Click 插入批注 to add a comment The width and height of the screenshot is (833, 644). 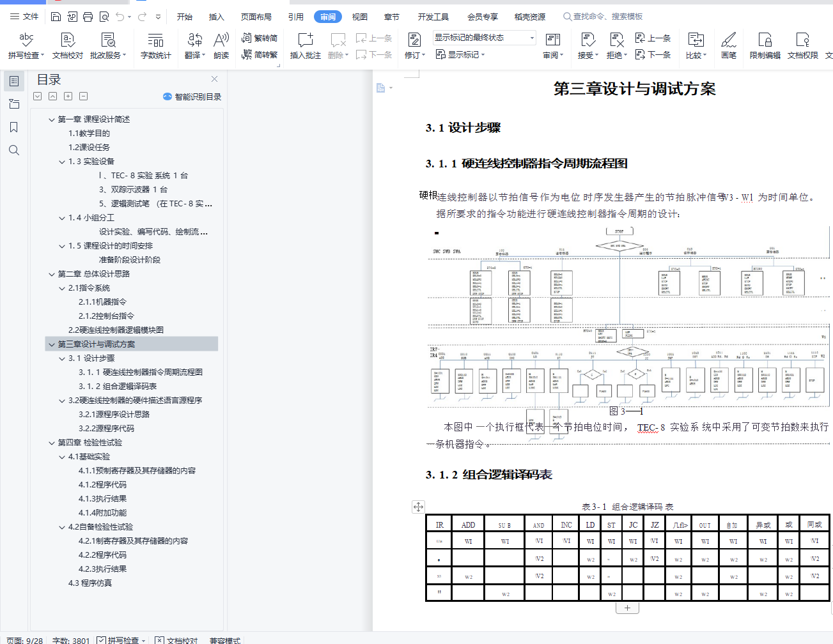point(306,47)
